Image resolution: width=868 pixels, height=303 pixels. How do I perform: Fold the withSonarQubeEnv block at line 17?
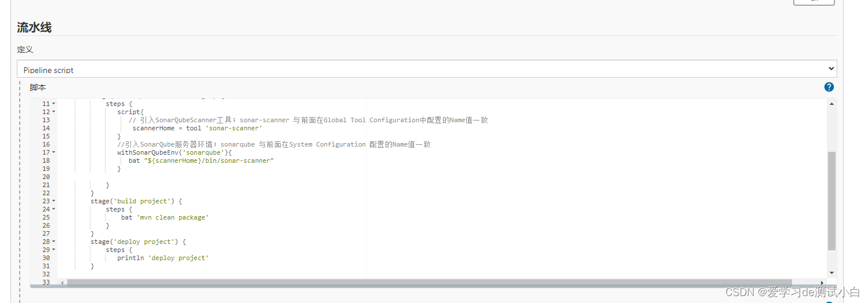coord(54,152)
